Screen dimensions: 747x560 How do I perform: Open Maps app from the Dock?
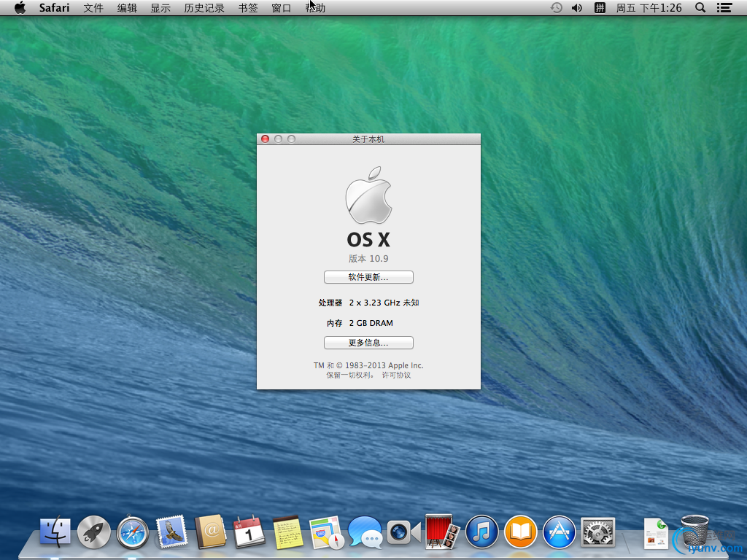(326, 533)
